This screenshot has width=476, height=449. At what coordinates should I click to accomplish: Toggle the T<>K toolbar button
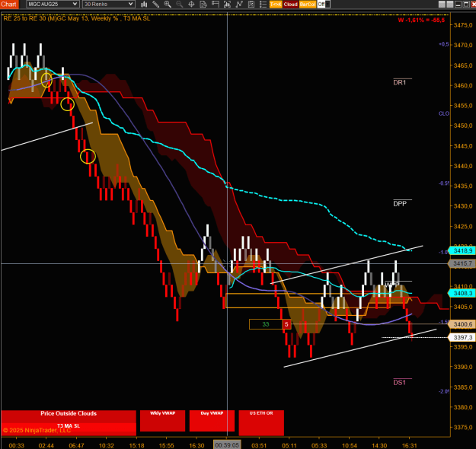[x=276, y=5]
